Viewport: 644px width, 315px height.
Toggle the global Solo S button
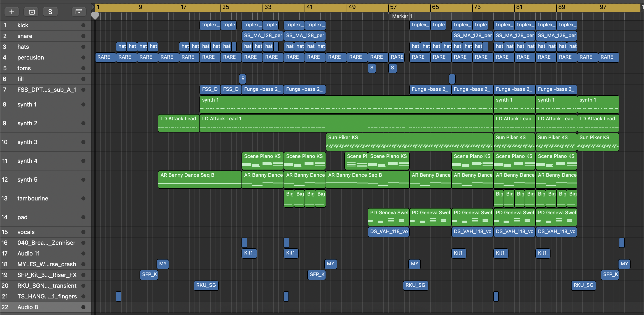click(x=50, y=11)
